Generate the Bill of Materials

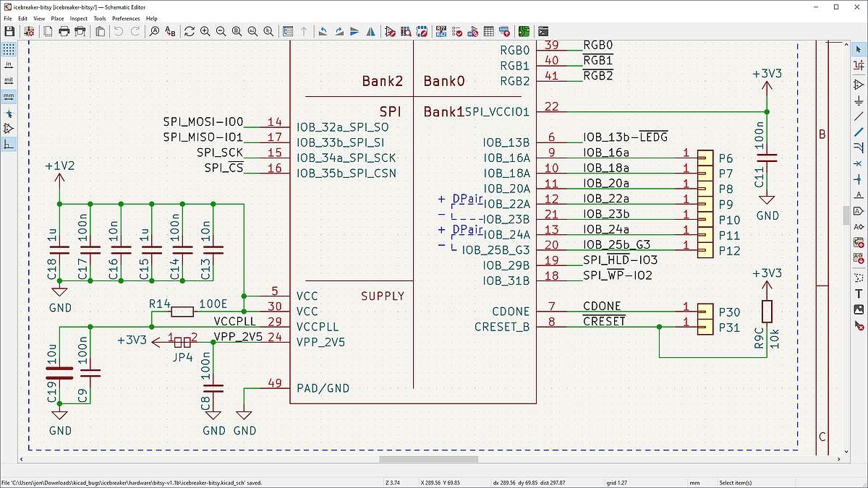[x=505, y=32]
